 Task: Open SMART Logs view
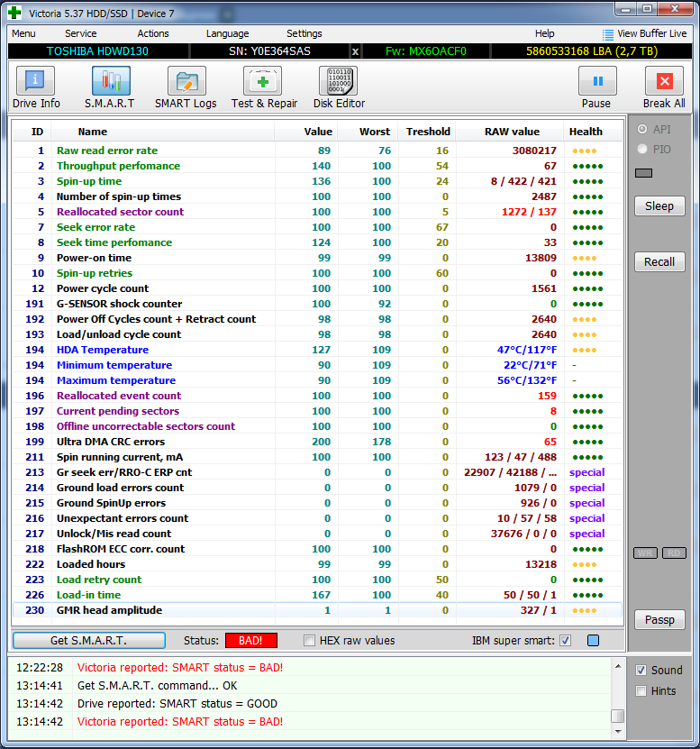186,87
